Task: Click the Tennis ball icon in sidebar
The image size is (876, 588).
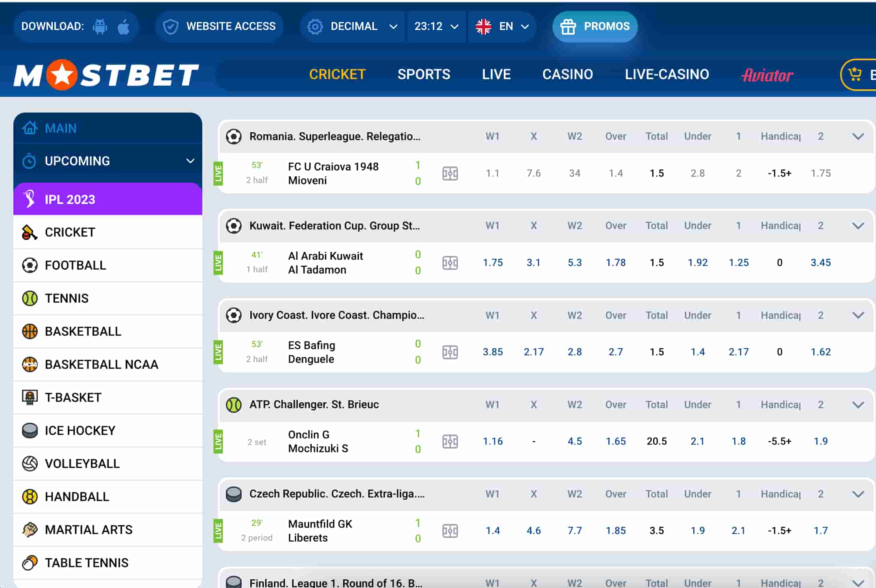Action: pyautogui.click(x=30, y=298)
